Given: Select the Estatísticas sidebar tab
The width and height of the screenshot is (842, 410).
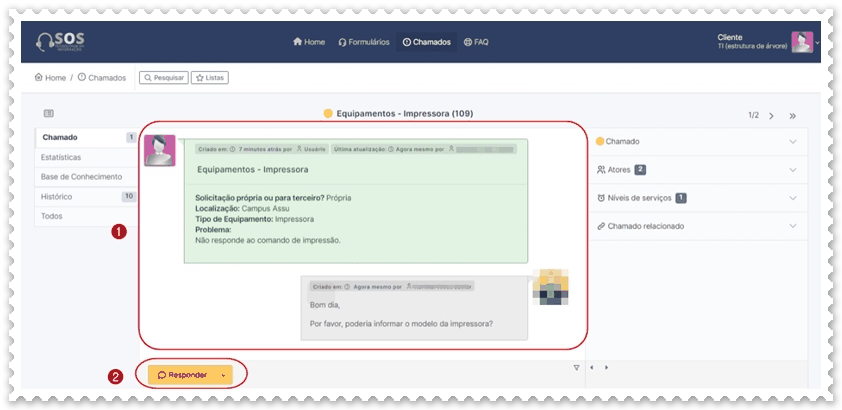Looking at the screenshot, I should (x=62, y=157).
